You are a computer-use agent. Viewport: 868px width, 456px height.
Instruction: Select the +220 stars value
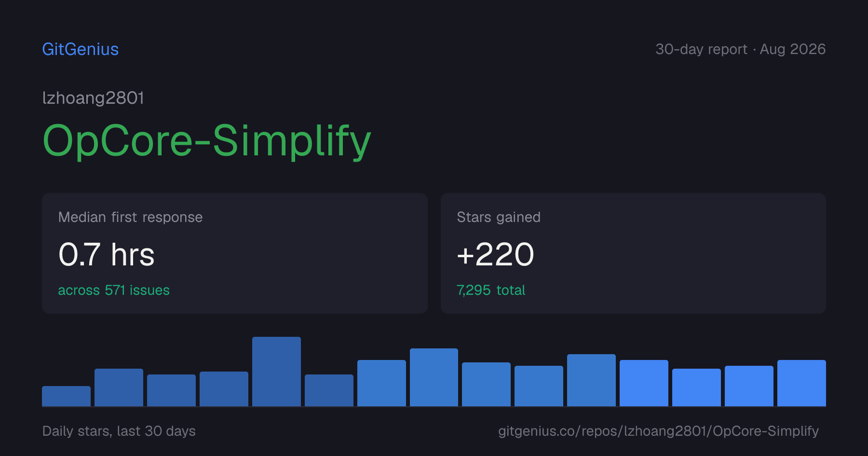pyautogui.click(x=495, y=255)
